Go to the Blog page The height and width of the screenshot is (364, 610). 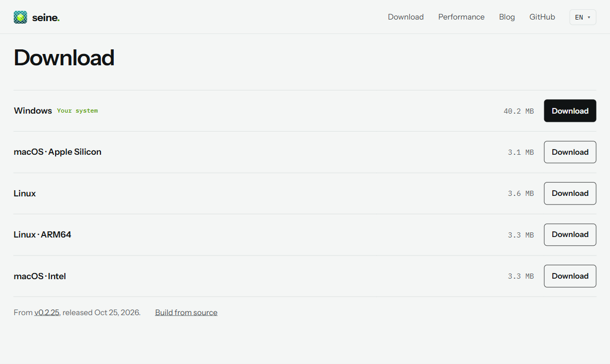[x=507, y=17]
